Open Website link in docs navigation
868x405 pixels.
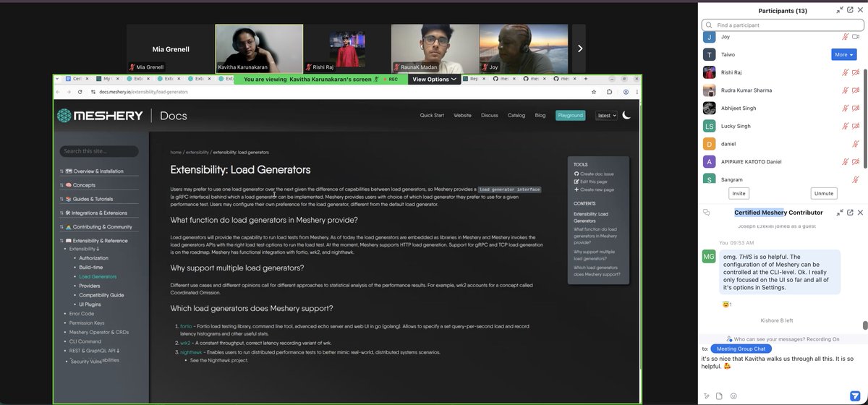[462, 115]
